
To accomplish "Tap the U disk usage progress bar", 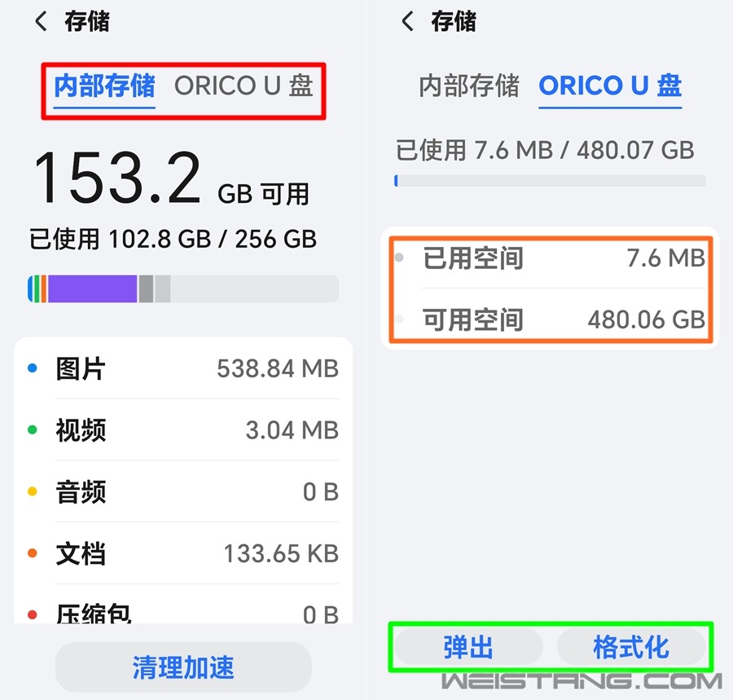I will pos(551,180).
